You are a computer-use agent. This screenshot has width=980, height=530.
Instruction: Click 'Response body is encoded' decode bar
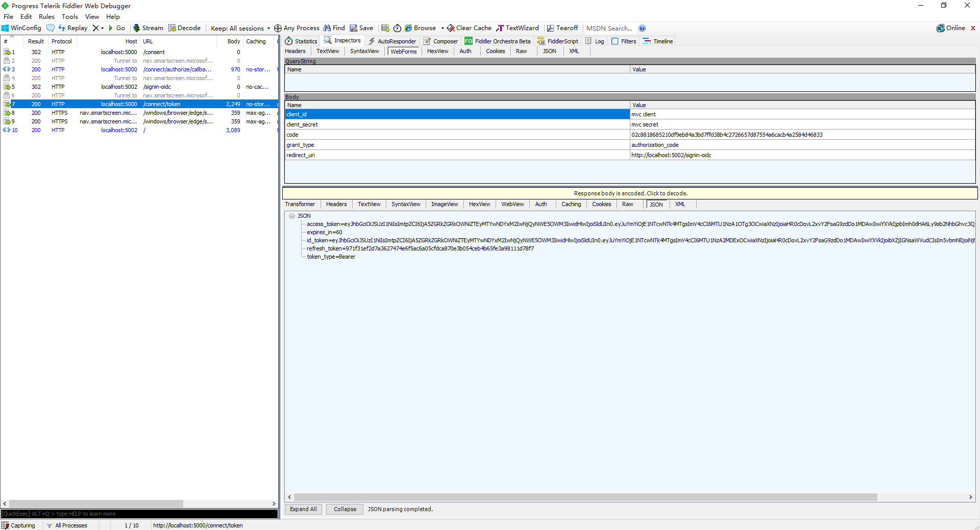(630, 193)
